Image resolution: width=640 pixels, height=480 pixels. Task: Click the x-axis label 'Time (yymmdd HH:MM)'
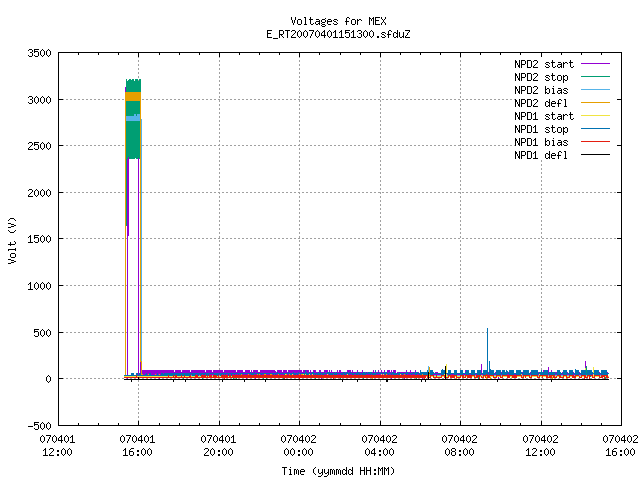tap(338, 471)
